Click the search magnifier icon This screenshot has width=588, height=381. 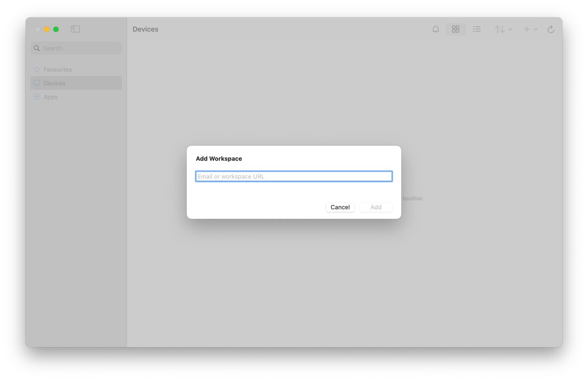37,48
